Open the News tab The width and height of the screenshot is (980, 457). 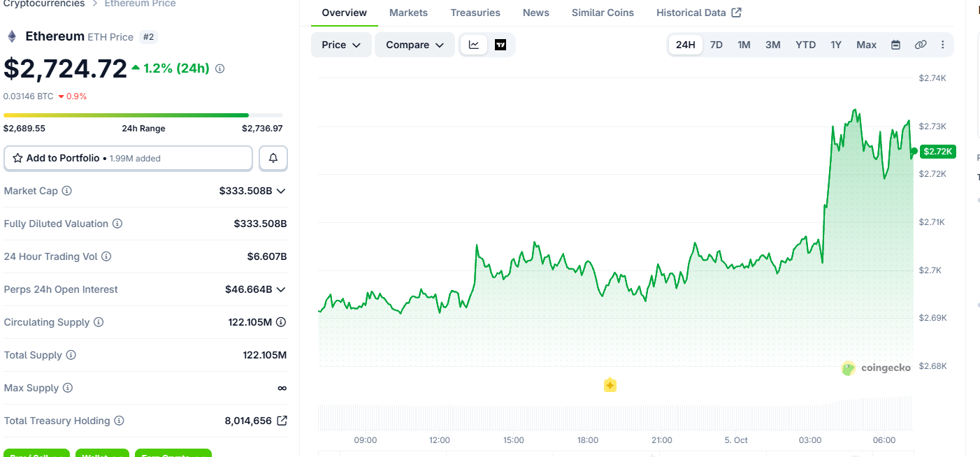coord(536,13)
